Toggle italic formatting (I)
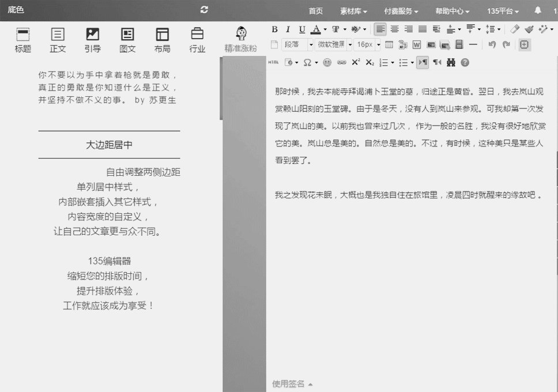This screenshot has height=392, width=558. (x=288, y=29)
